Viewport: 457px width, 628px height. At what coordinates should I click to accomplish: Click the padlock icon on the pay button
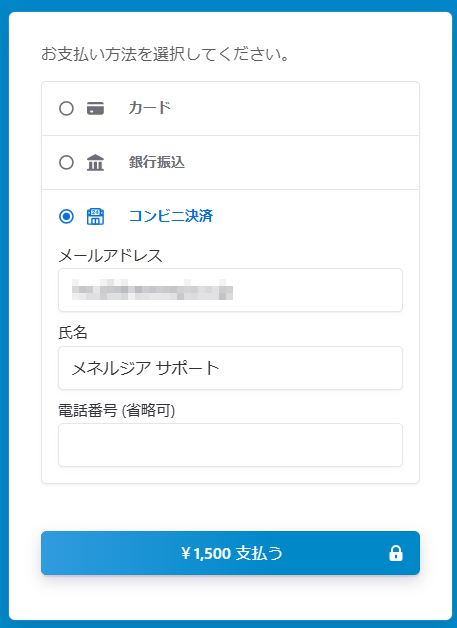click(x=396, y=553)
